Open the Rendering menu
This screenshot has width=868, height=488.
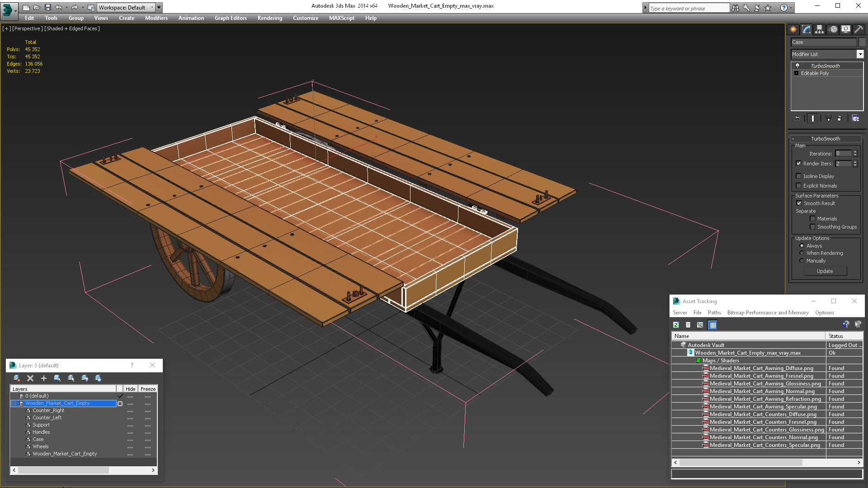[x=269, y=18]
